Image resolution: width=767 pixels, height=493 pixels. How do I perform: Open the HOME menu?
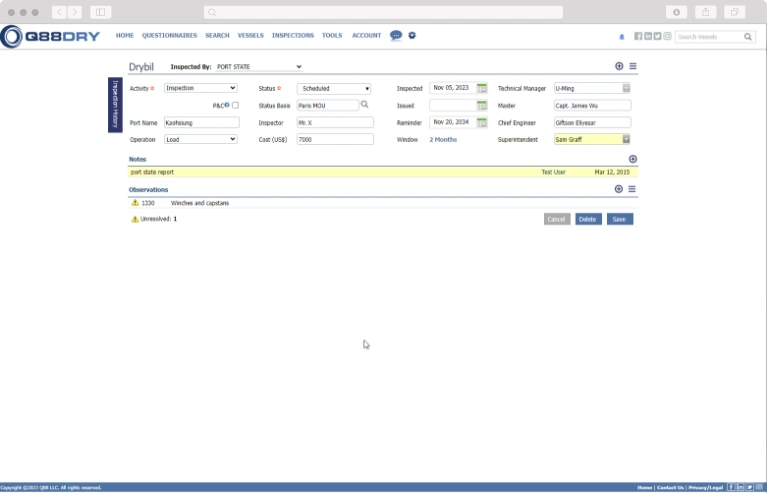[x=125, y=35]
